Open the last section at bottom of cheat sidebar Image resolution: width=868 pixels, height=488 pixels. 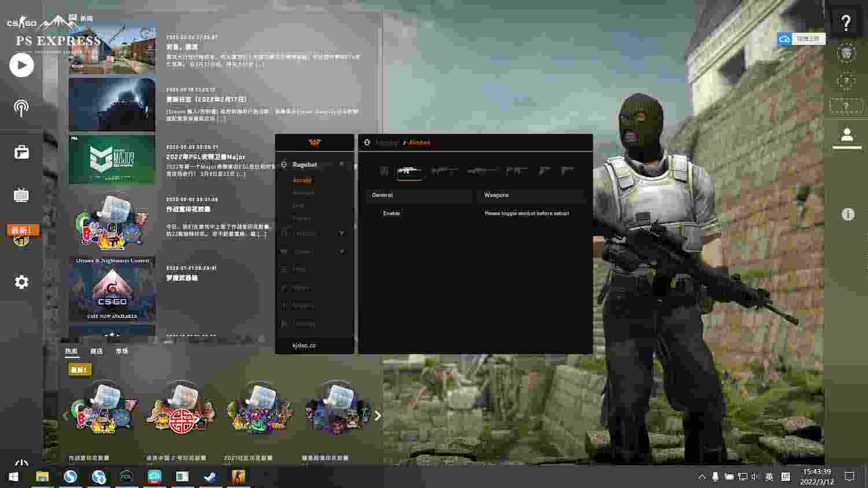(x=299, y=324)
